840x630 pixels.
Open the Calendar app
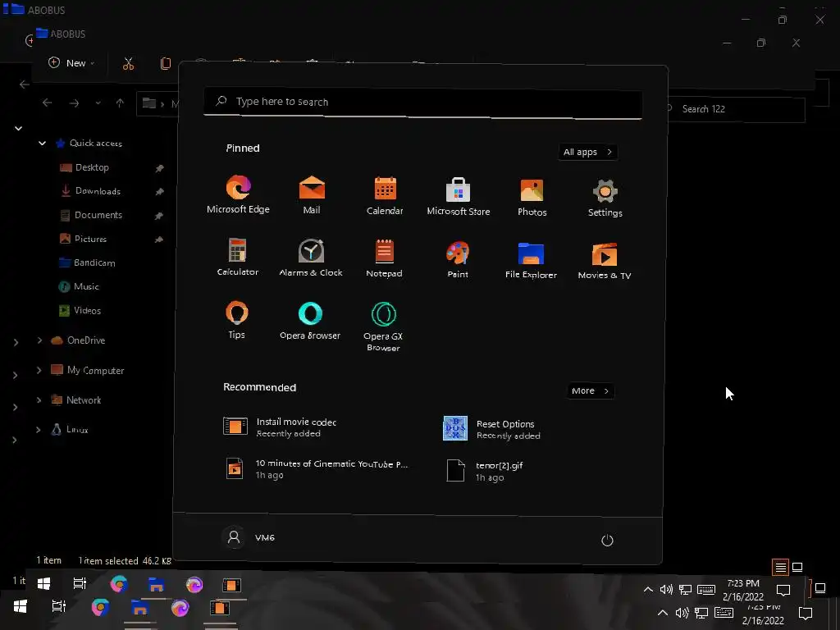pyautogui.click(x=385, y=195)
